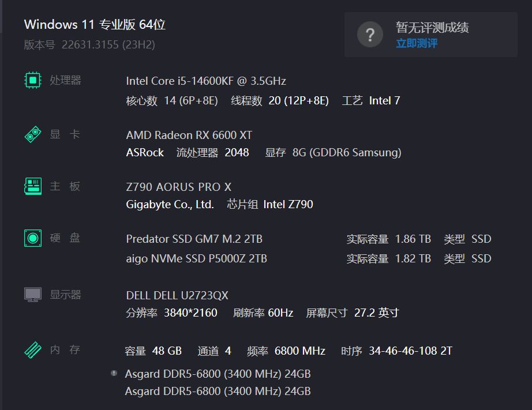Click the memory (内存) stick icon
Screen dimensions: 532x410
(33, 349)
